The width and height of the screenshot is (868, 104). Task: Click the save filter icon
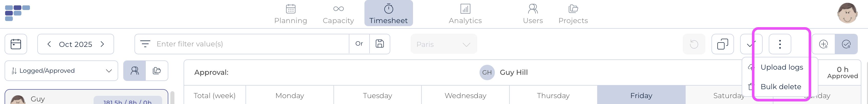pyautogui.click(x=380, y=44)
